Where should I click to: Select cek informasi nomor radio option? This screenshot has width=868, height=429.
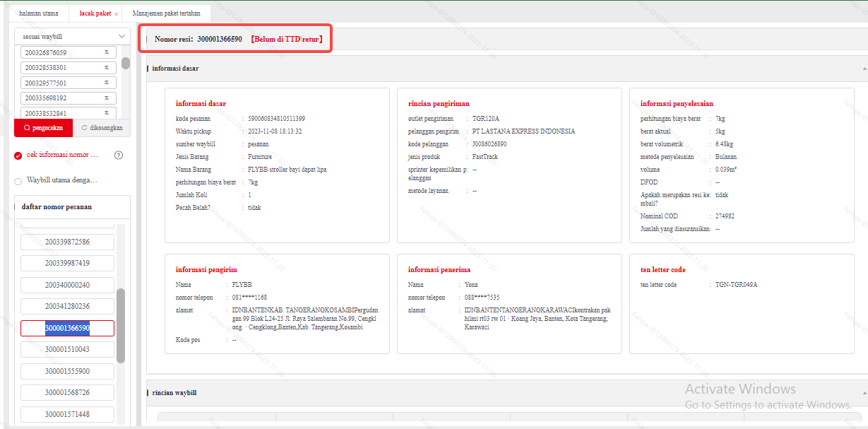pos(18,155)
